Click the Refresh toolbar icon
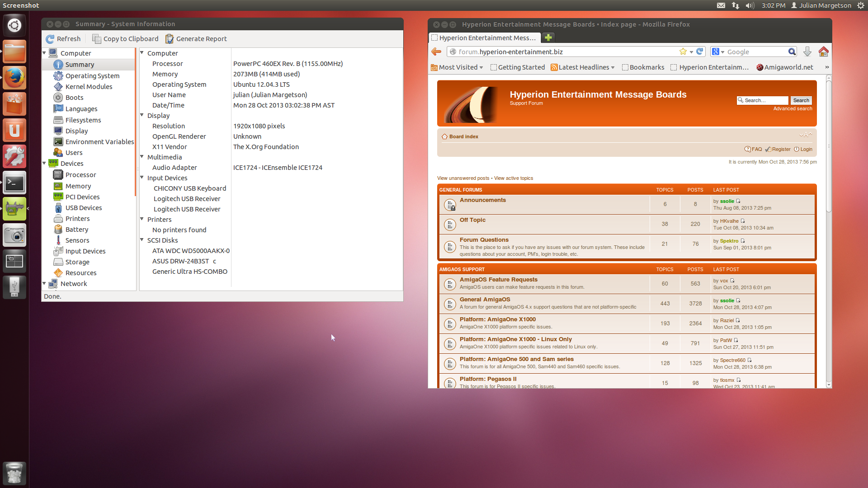 pyautogui.click(x=50, y=39)
